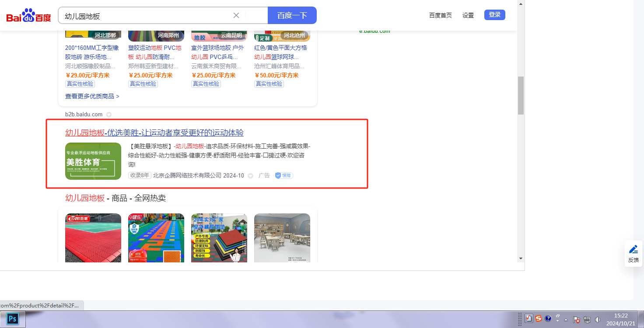Click the 广告 label
The width and height of the screenshot is (644, 328).
click(264, 175)
